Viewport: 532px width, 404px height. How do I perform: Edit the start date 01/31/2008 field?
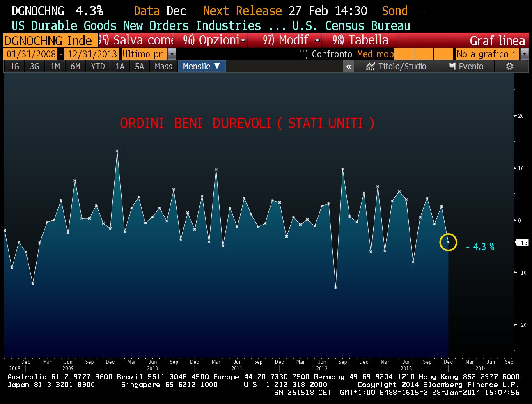coord(31,54)
